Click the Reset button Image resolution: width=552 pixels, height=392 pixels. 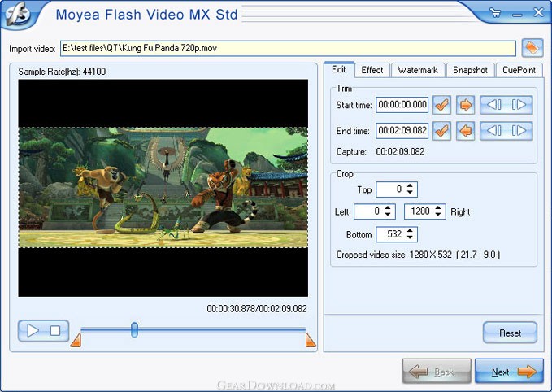click(510, 333)
